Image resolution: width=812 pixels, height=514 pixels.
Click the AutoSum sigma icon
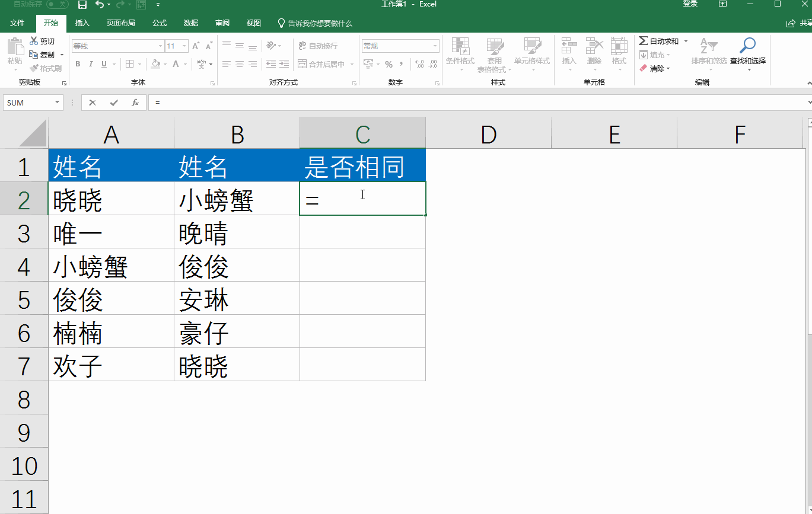tap(644, 41)
